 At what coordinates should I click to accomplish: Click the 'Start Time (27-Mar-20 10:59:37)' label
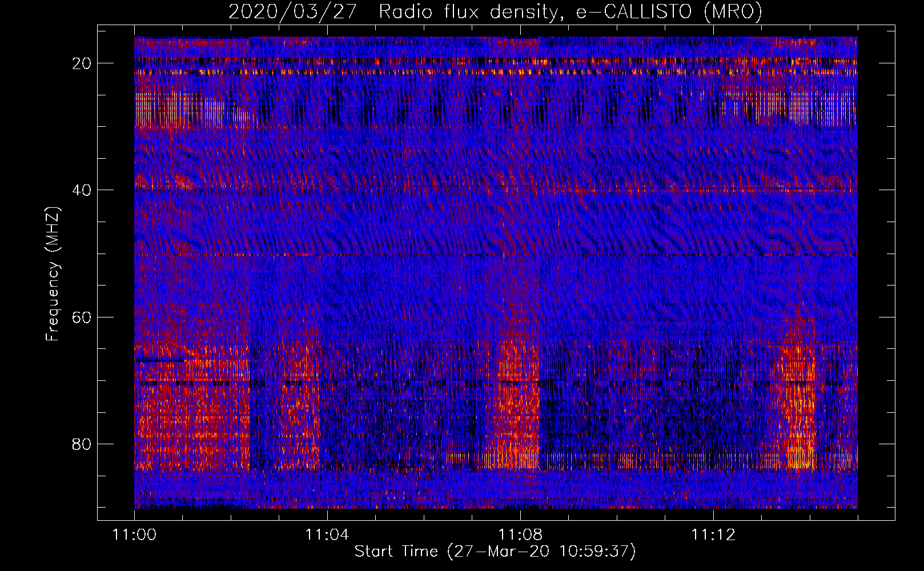tap(495, 552)
